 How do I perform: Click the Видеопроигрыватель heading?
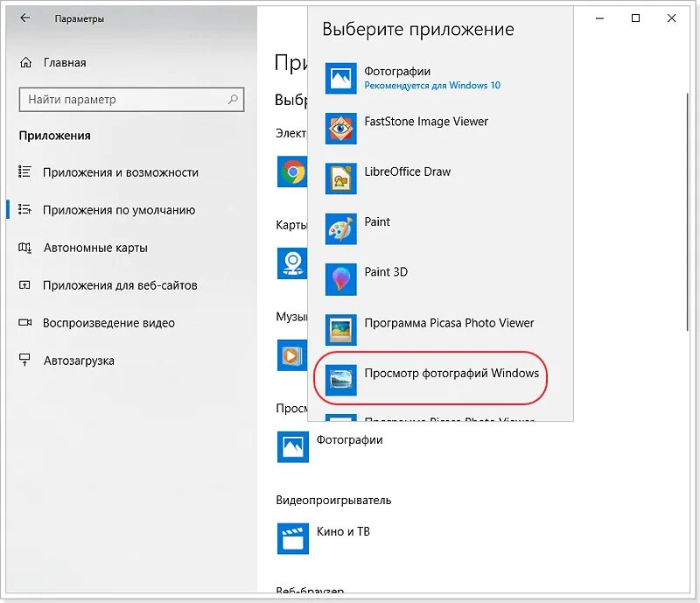[x=333, y=501]
